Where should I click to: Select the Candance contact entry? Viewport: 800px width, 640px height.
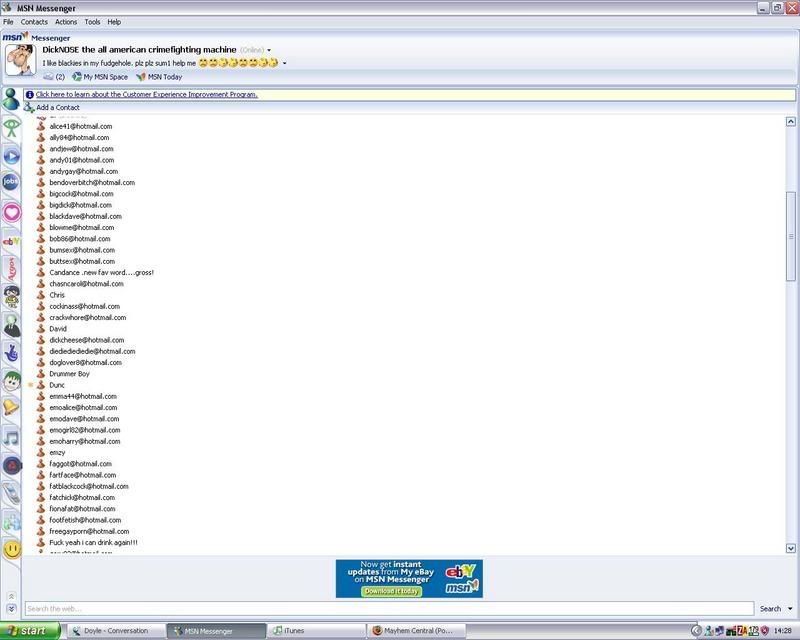102,273
